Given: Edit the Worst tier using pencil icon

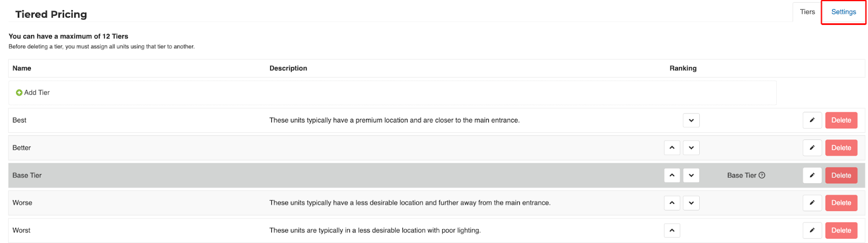Looking at the screenshot, I should pyautogui.click(x=812, y=231).
